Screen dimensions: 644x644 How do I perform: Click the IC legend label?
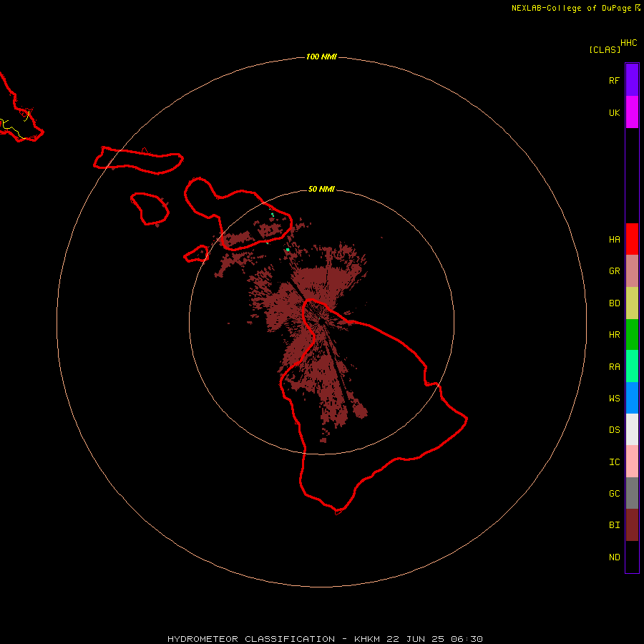[615, 462]
